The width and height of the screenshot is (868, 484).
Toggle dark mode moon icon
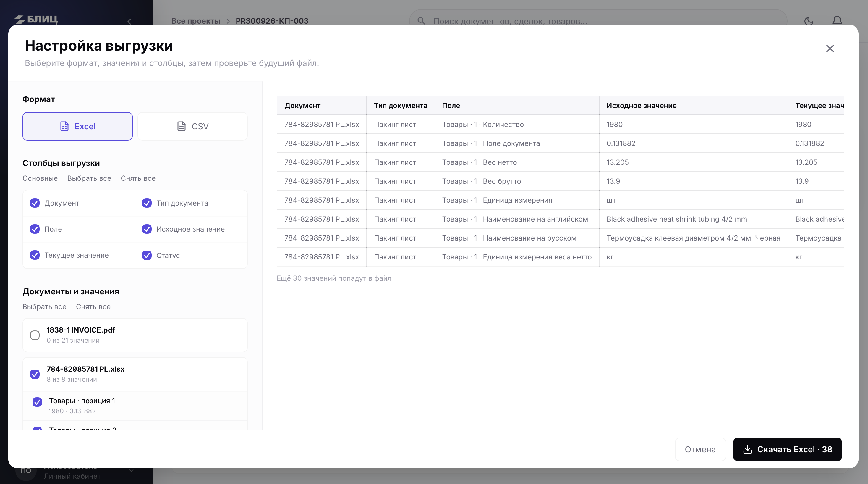click(x=809, y=21)
